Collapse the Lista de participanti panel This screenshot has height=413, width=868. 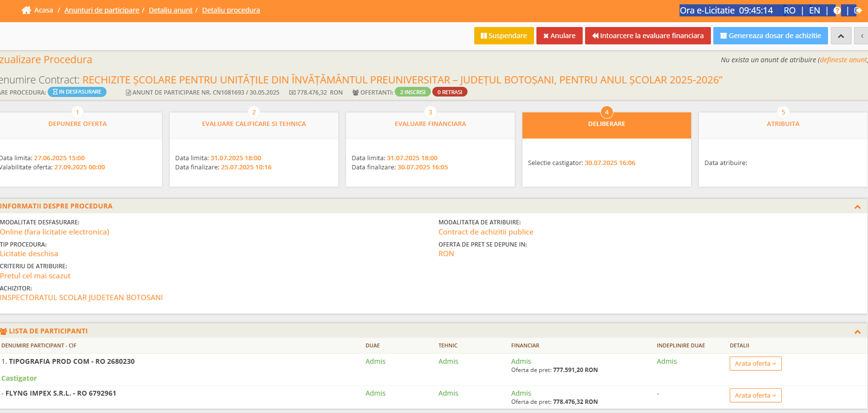tap(857, 331)
